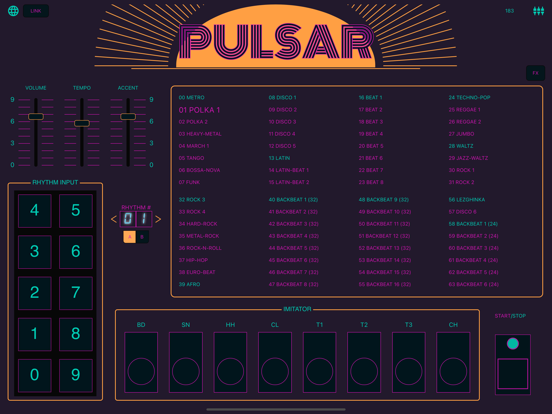Select rhythm 20 BEAT 5
Image resolution: width=552 pixels, height=414 pixels.
[x=371, y=146]
